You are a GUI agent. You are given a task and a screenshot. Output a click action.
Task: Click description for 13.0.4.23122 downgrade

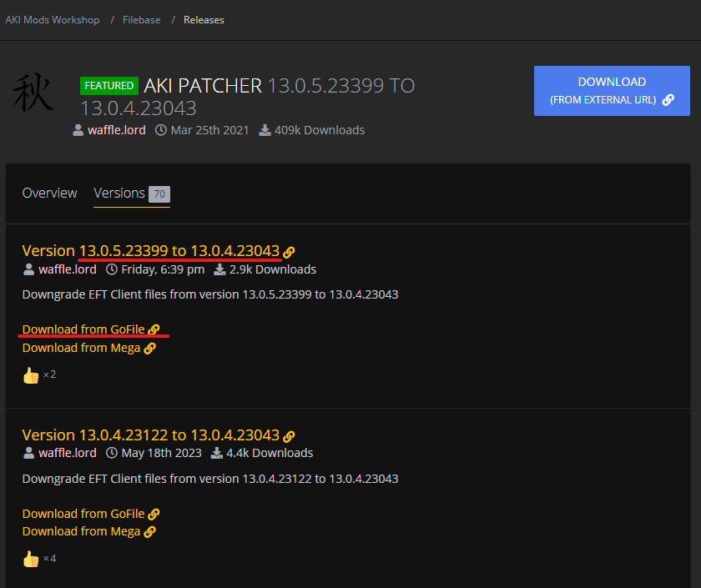click(210, 479)
